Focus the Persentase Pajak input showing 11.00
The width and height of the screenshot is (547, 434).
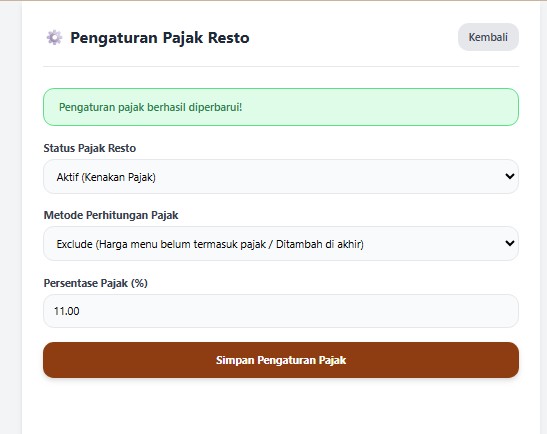pyautogui.click(x=281, y=311)
